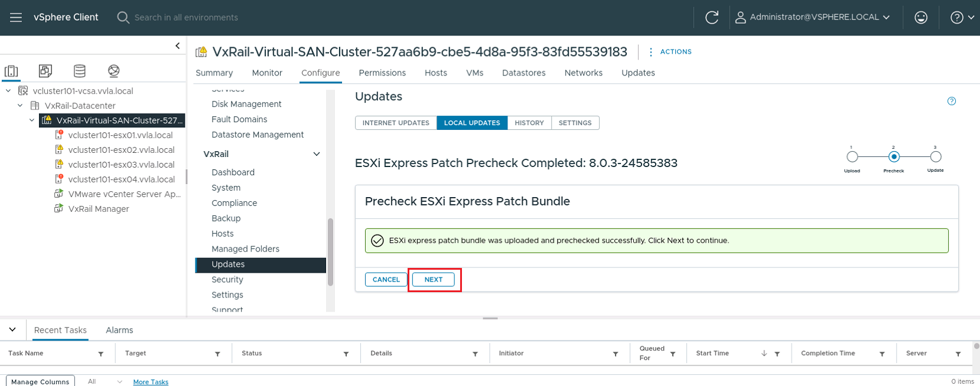Open the More Tasks link
The width and height of the screenshot is (980, 386).
click(x=151, y=382)
